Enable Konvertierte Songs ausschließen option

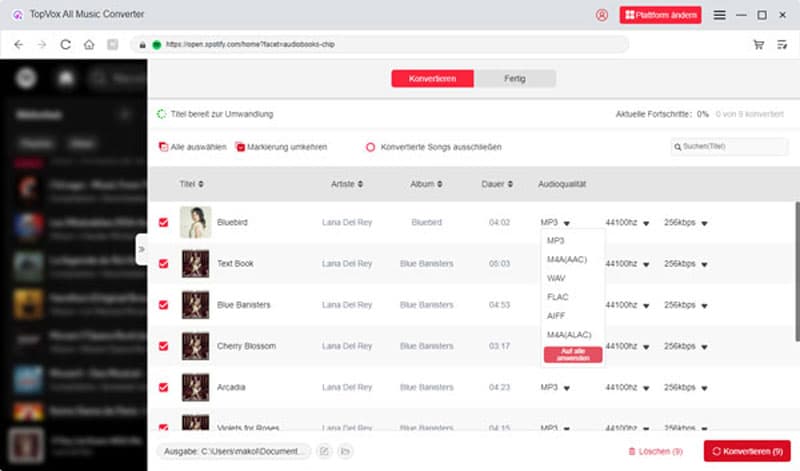371,147
